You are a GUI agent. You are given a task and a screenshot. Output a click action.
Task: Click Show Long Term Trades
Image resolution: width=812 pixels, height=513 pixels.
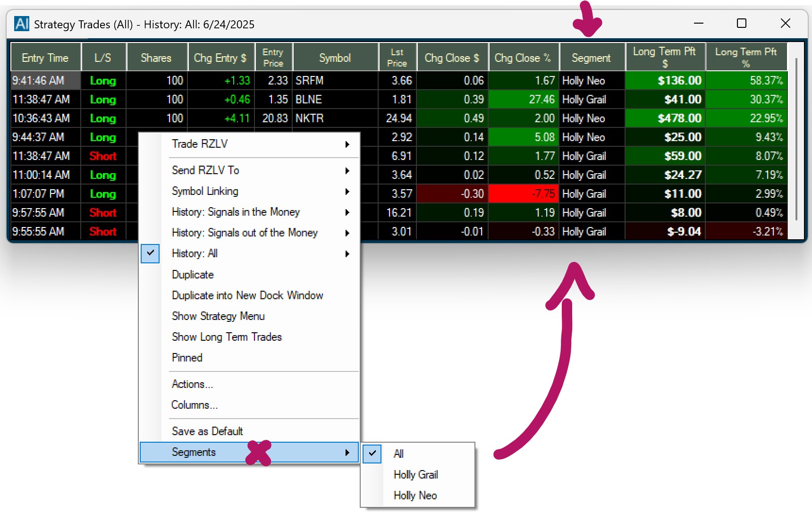point(249,337)
